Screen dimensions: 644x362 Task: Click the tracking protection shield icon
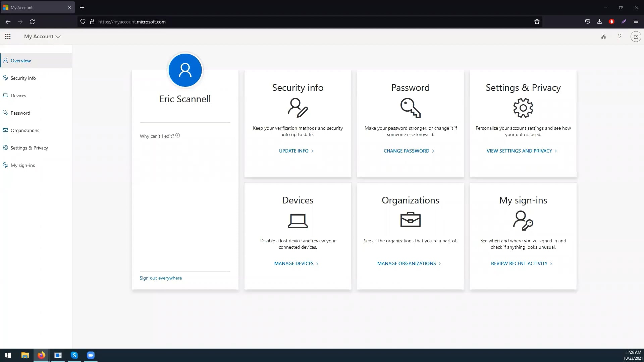[83, 21]
